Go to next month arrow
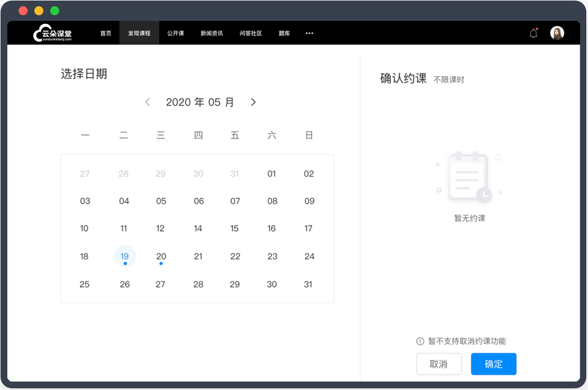Screen dimensions: 588x390 click(253, 102)
